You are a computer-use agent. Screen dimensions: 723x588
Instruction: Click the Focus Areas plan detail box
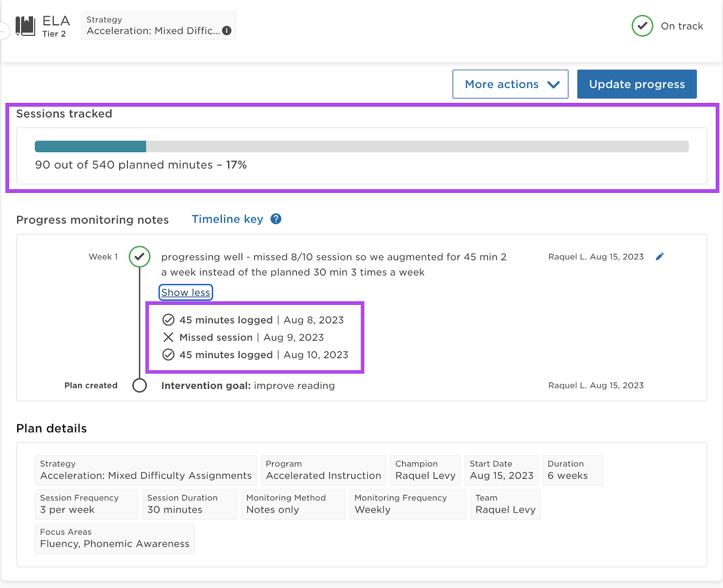coord(115,538)
